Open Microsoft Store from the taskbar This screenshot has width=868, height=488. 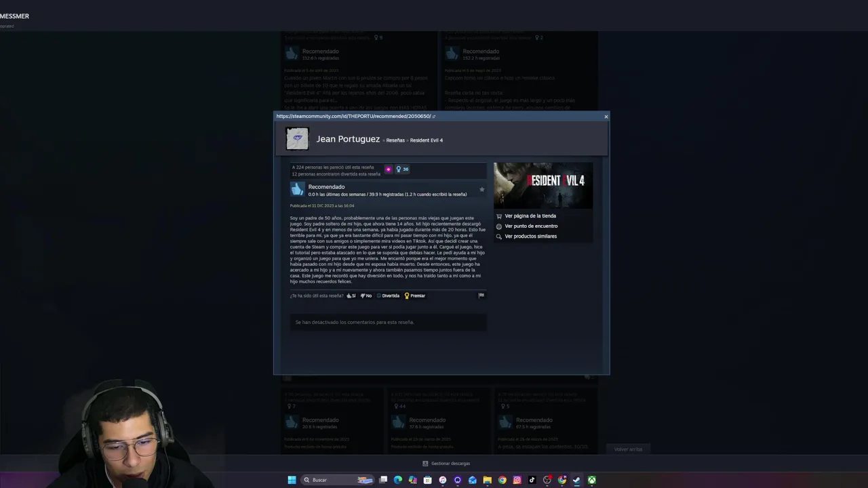point(427,480)
